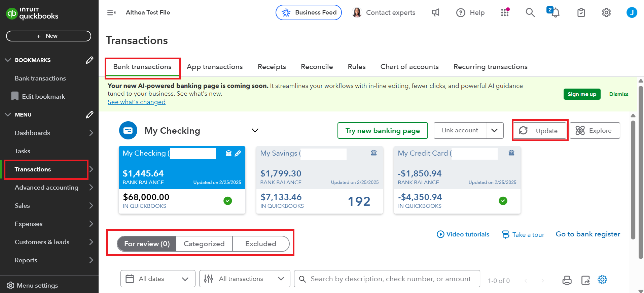Expand the Expenses submenu
The image size is (644, 293).
[91, 224]
